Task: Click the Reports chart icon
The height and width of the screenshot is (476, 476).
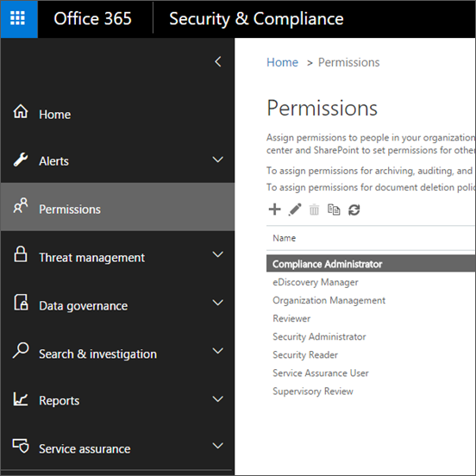Action: 21,399
